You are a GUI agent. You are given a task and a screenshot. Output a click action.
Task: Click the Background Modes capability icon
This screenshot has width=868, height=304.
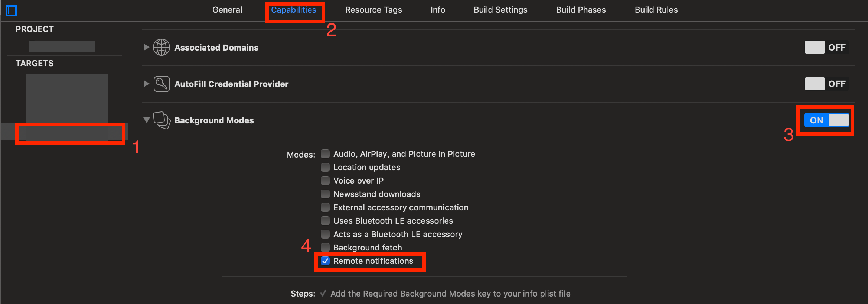click(x=161, y=120)
